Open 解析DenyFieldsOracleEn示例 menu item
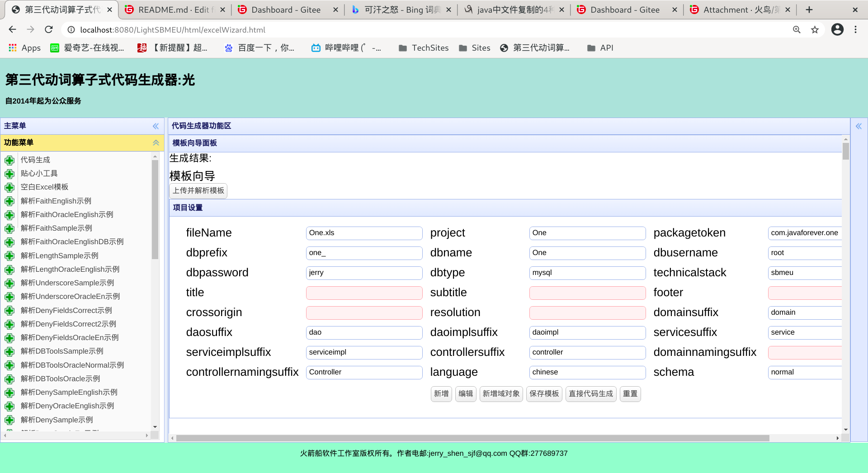 tap(70, 338)
